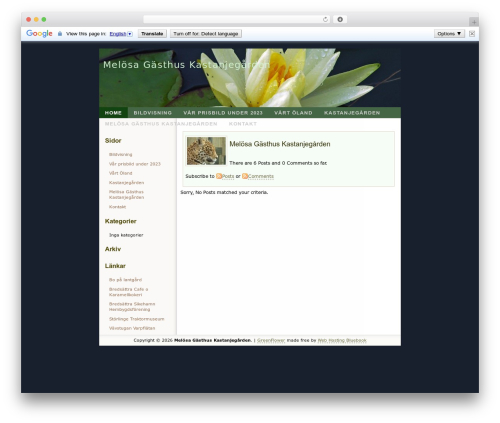Image resolution: width=500 pixels, height=423 pixels.
Task: Click the Sidor sidebar heading
Action: coord(113,141)
